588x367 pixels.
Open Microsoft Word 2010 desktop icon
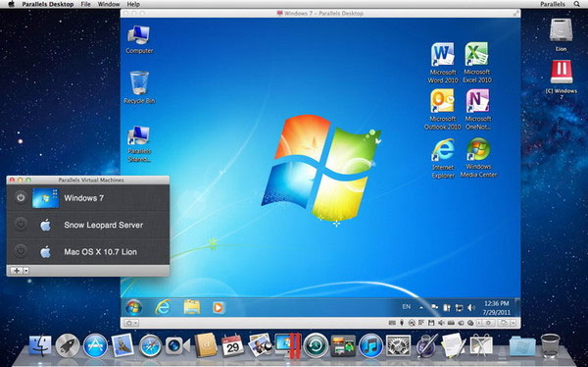coord(443,63)
